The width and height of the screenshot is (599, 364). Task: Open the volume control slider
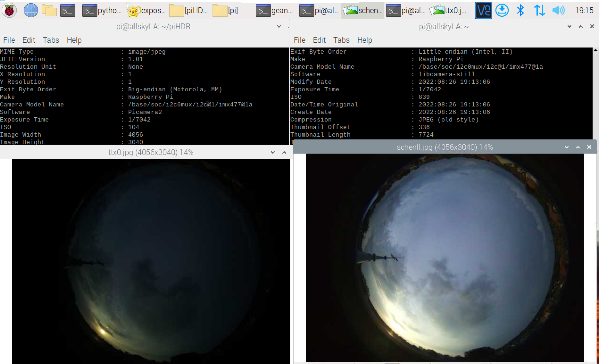pyautogui.click(x=558, y=10)
